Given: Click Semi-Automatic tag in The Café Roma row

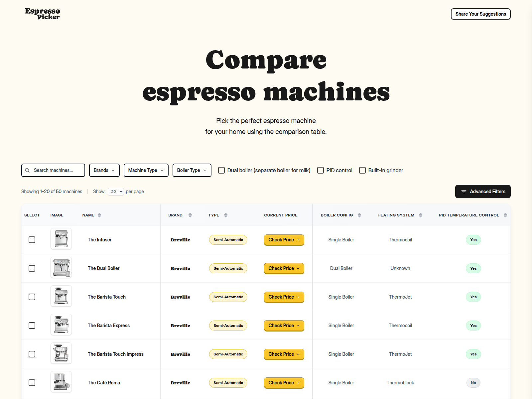Looking at the screenshot, I should click(228, 383).
